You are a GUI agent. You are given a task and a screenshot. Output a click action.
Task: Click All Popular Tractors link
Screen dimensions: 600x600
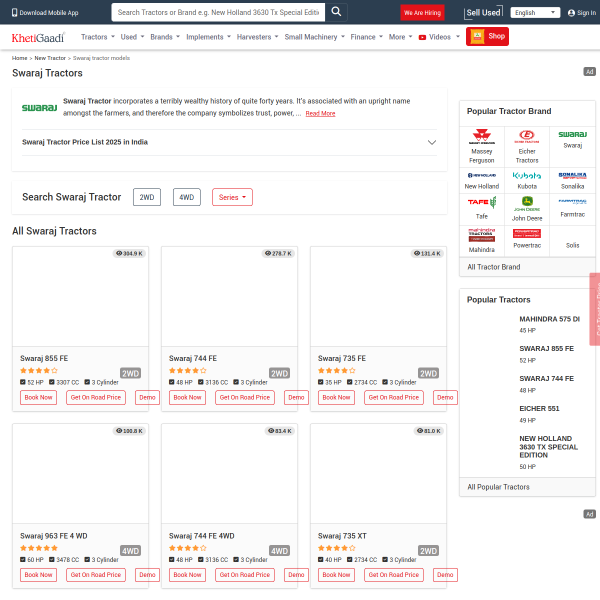(x=498, y=487)
